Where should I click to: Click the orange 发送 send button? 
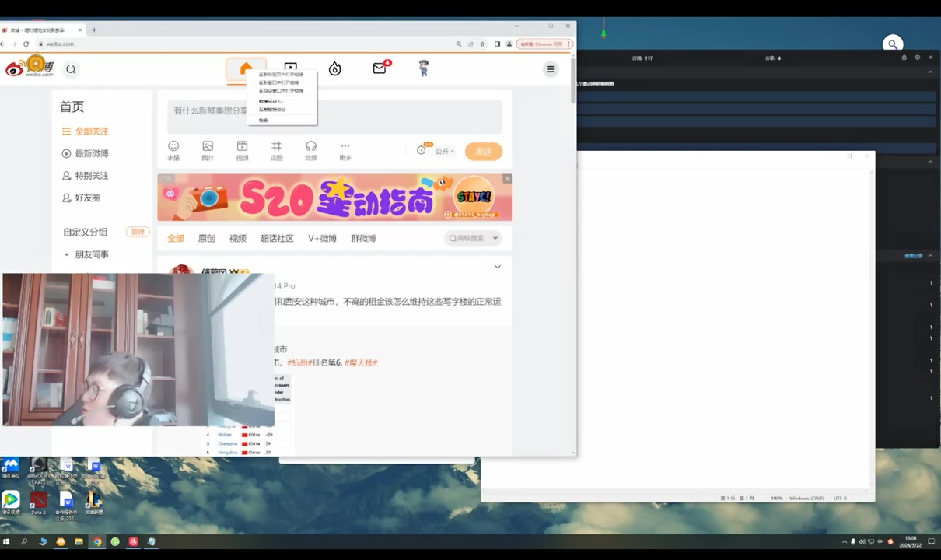[484, 151]
